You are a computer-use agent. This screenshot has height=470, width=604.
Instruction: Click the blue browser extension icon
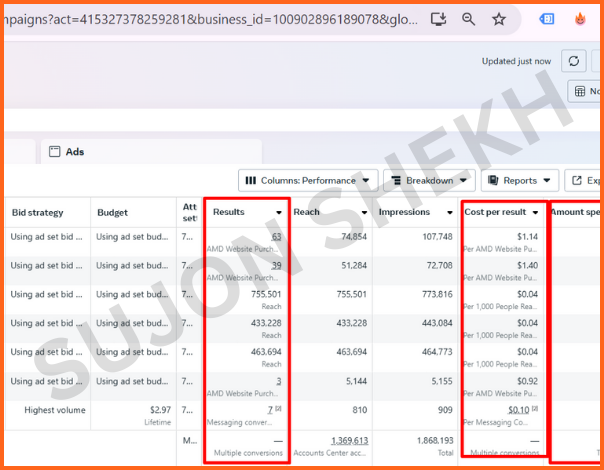[547, 19]
